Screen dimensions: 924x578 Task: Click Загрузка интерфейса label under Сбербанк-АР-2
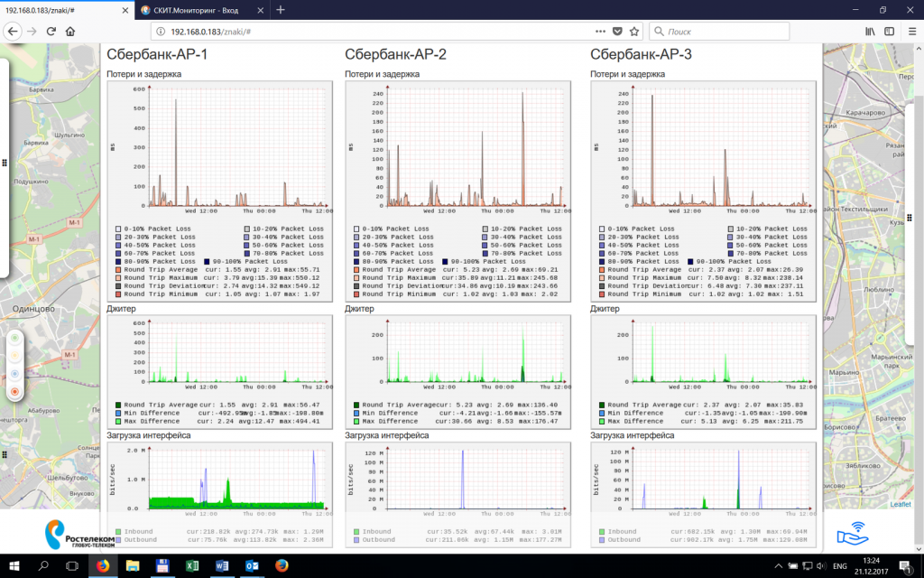[x=386, y=435]
